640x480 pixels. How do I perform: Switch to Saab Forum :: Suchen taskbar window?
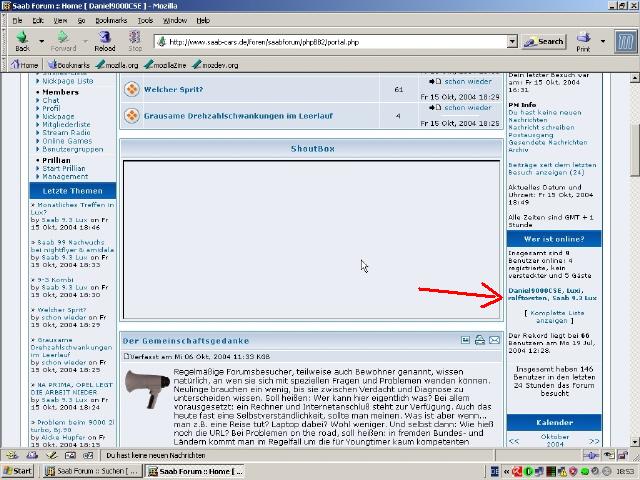point(93,471)
